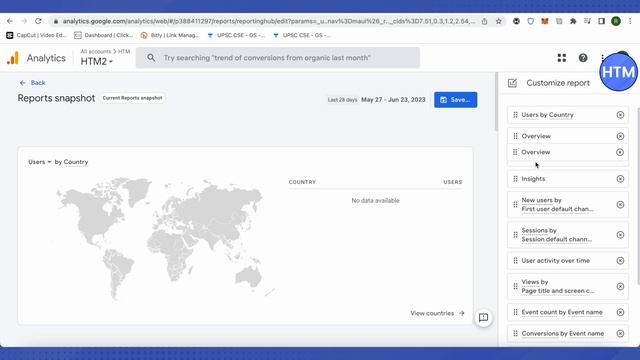Open the Bitly Link Manager bookmark
640x360 pixels.
pyautogui.click(x=170, y=36)
